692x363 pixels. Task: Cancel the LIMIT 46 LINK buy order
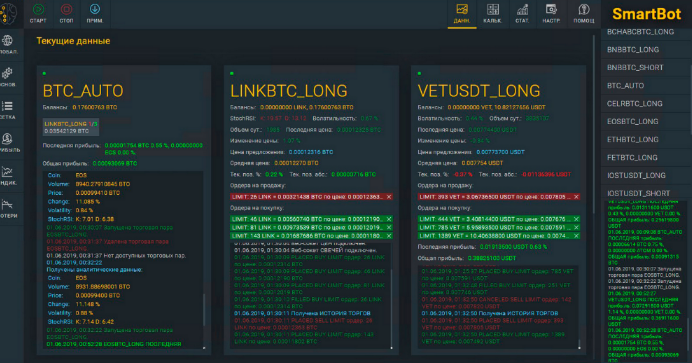tap(389, 219)
